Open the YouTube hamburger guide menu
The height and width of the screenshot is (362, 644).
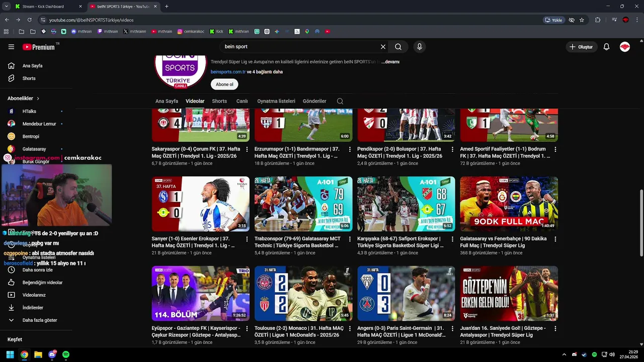point(11,47)
